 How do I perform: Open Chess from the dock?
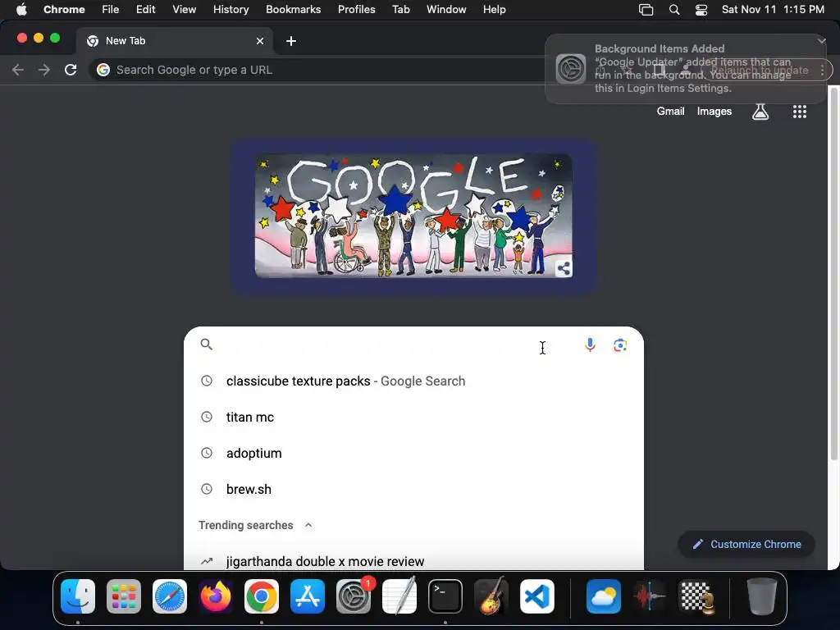(696, 596)
